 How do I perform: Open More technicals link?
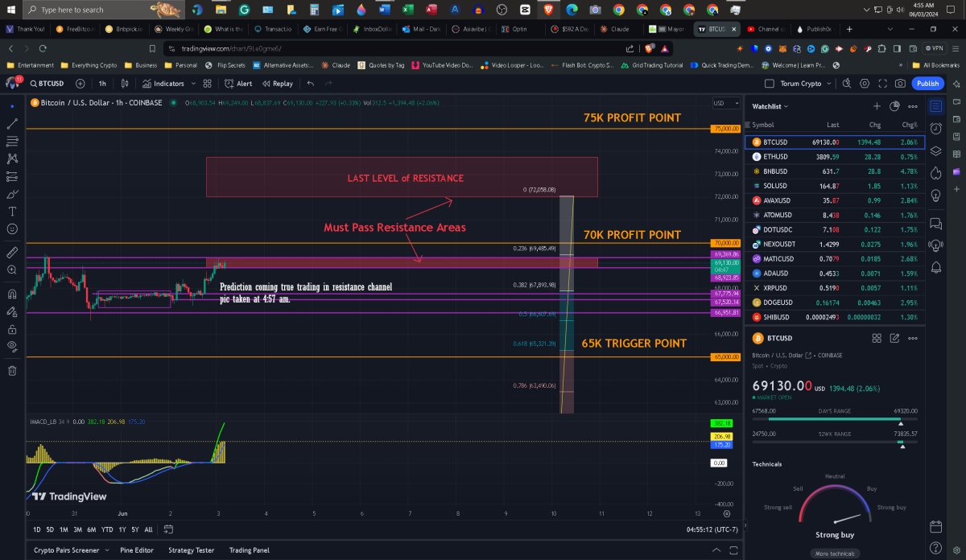[834, 554]
